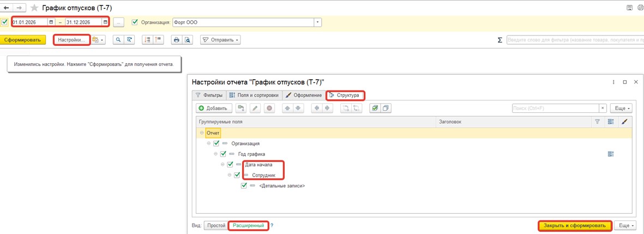
Task: Open the Организация dropdown with Форт ООО
Action: 317,22
